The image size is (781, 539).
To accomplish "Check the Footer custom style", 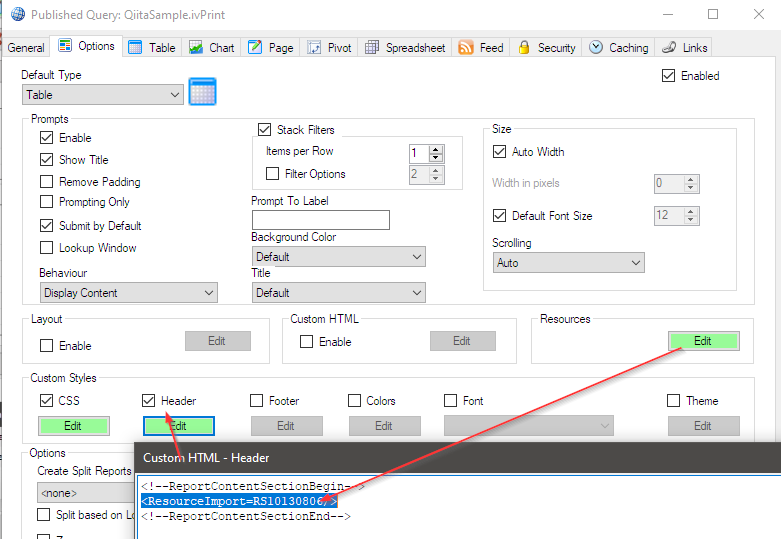I will tap(257, 401).
